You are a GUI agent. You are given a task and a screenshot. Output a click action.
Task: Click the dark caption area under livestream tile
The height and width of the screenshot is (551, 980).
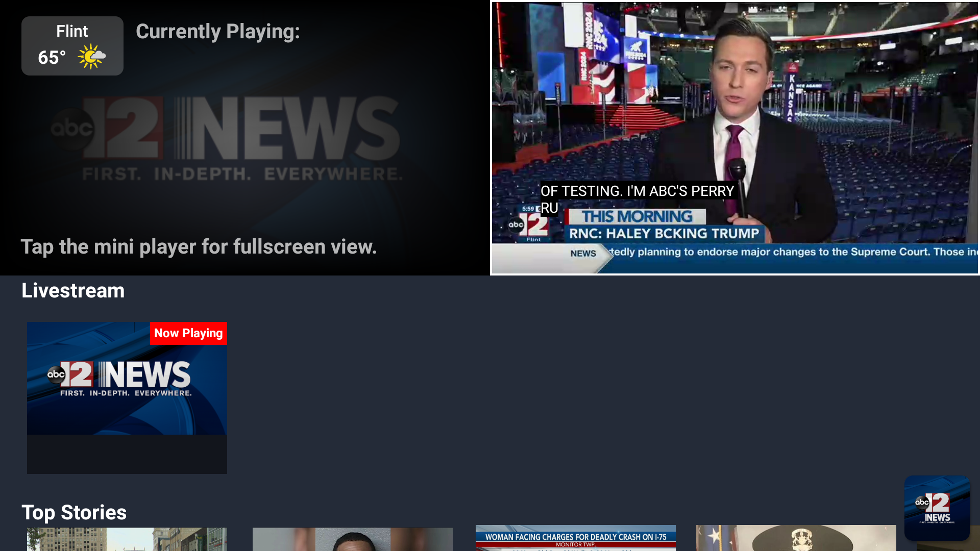pyautogui.click(x=127, y=454)
